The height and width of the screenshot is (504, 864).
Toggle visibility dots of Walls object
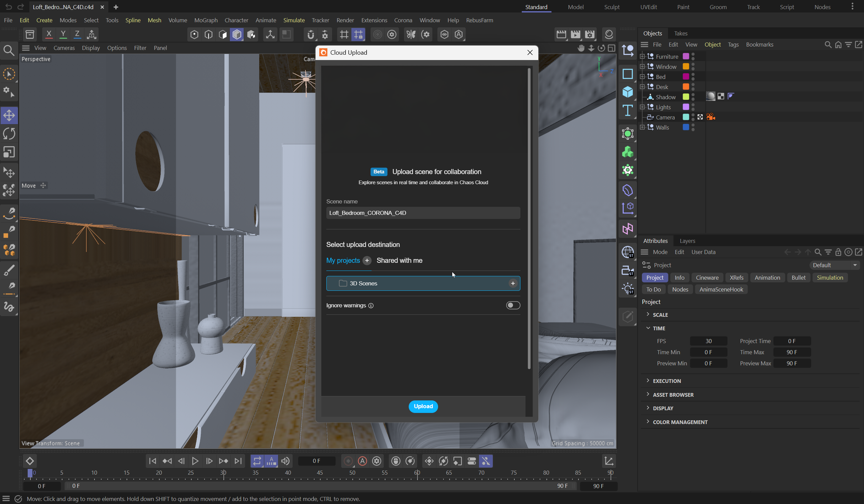point(693,128)
